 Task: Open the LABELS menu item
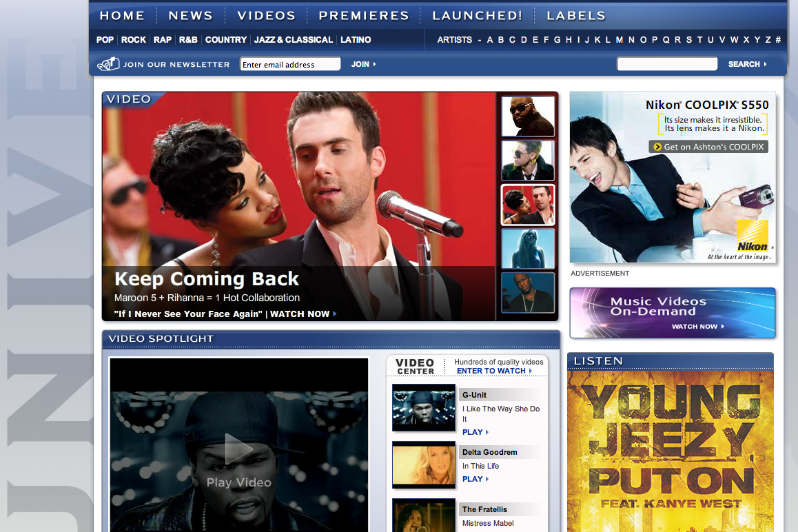click(x=576, y=15)
